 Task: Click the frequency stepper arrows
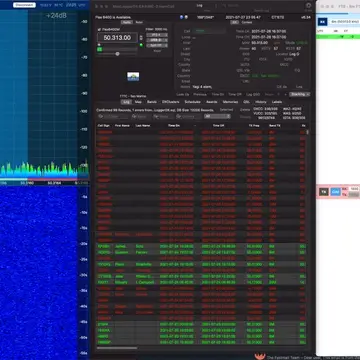pos(141,38)
